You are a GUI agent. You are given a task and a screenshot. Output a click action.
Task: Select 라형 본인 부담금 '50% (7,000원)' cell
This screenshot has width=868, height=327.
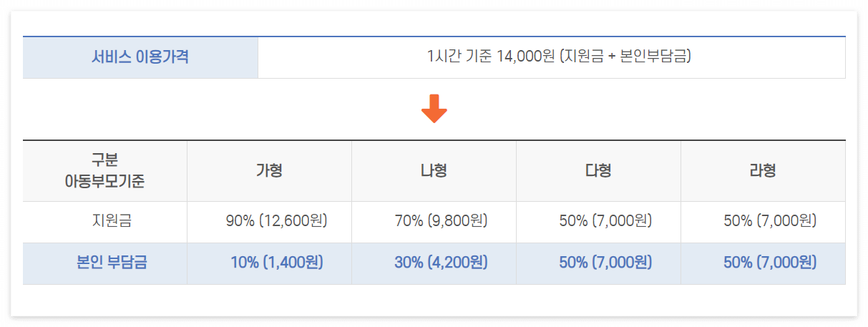(764, 263)
